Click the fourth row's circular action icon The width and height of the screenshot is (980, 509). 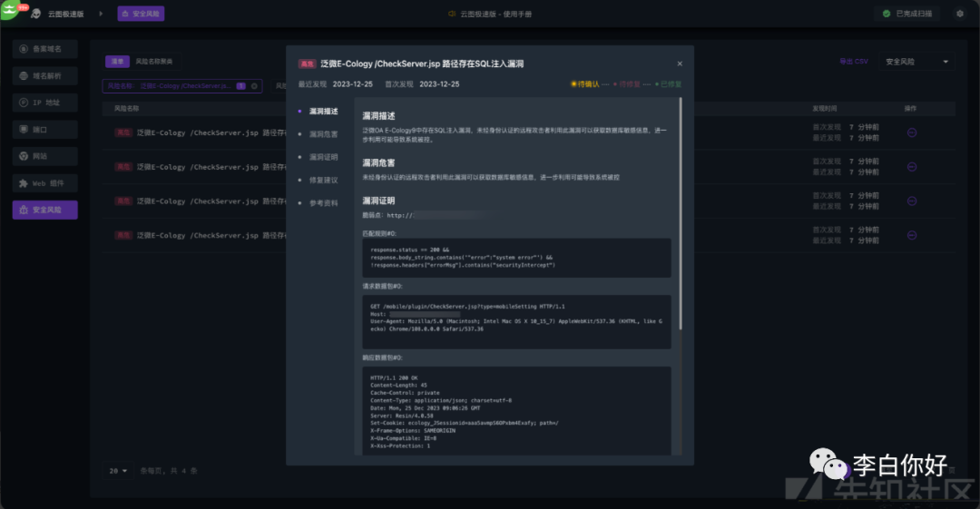click(912, 235)
